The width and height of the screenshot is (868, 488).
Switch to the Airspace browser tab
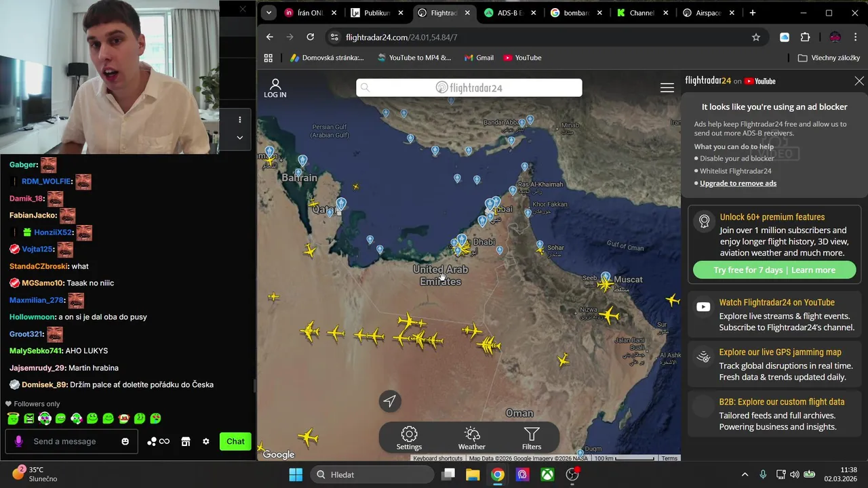coord(708,13)
